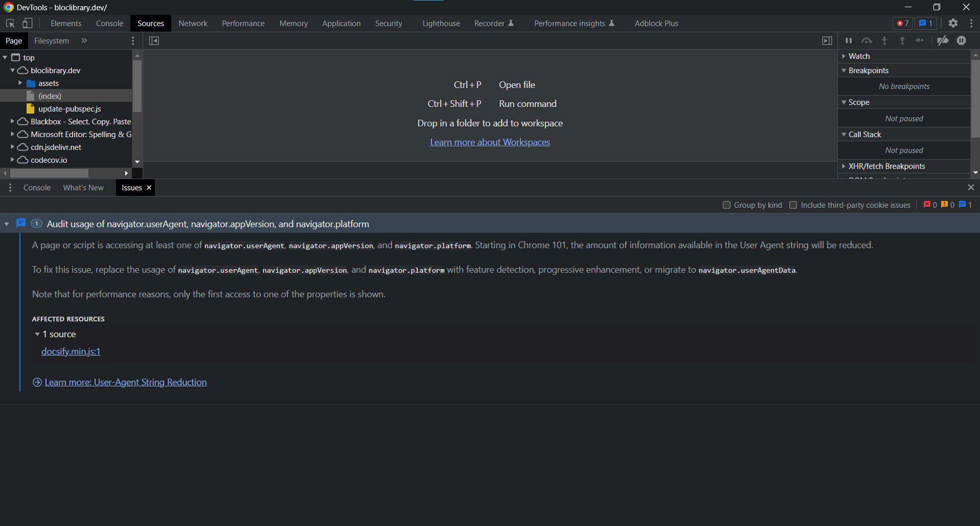The image size is (980, 526).
Task: Click the Step out of current function icon
Action: pos(903,40)
